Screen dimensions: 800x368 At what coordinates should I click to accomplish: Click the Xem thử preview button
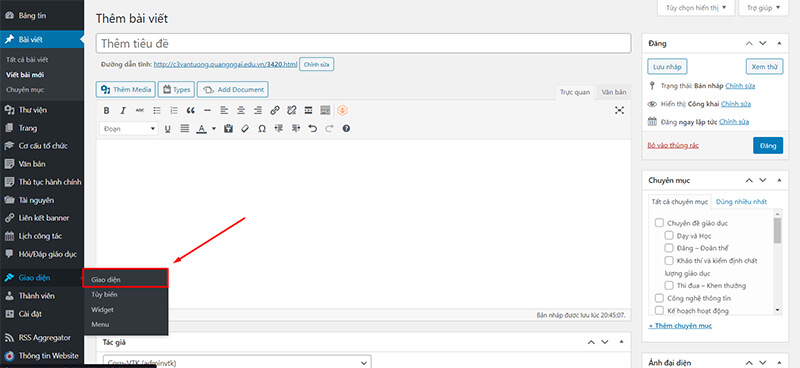click(x=764, y=67)
